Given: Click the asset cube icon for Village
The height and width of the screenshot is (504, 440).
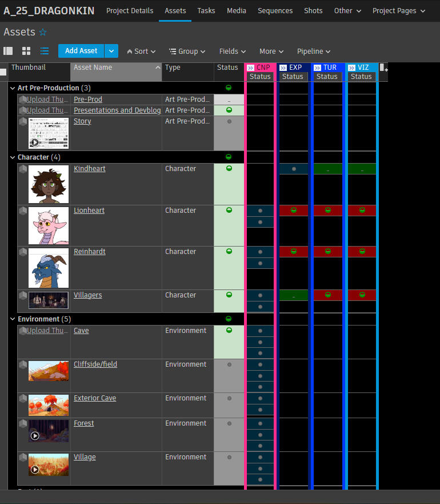Looking at the screenshot, I should point(23,457).
